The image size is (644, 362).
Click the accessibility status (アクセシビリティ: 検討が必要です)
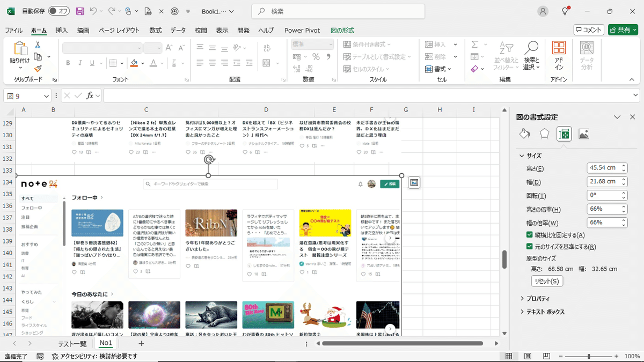tap(94, 356)
